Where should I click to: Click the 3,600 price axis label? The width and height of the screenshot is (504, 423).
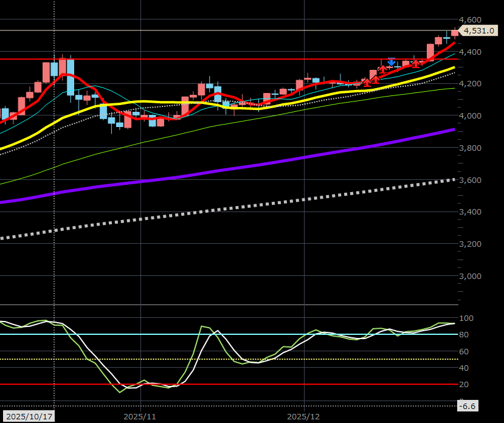tap(471, 180)
